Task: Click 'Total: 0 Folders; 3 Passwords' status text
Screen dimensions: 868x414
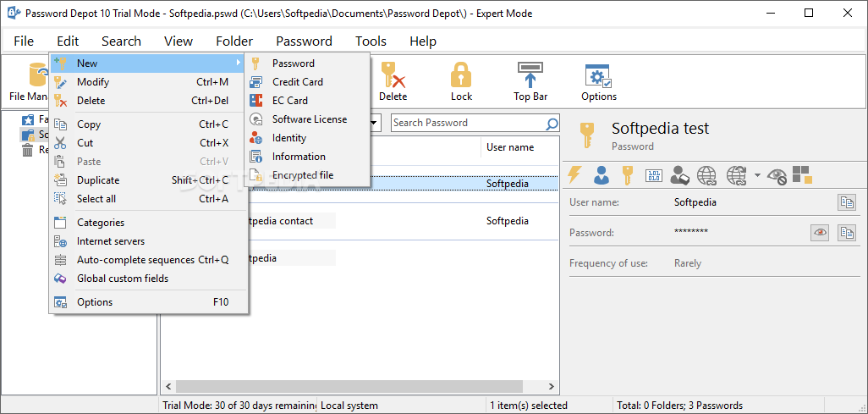Action: click(x=680, y=406)
